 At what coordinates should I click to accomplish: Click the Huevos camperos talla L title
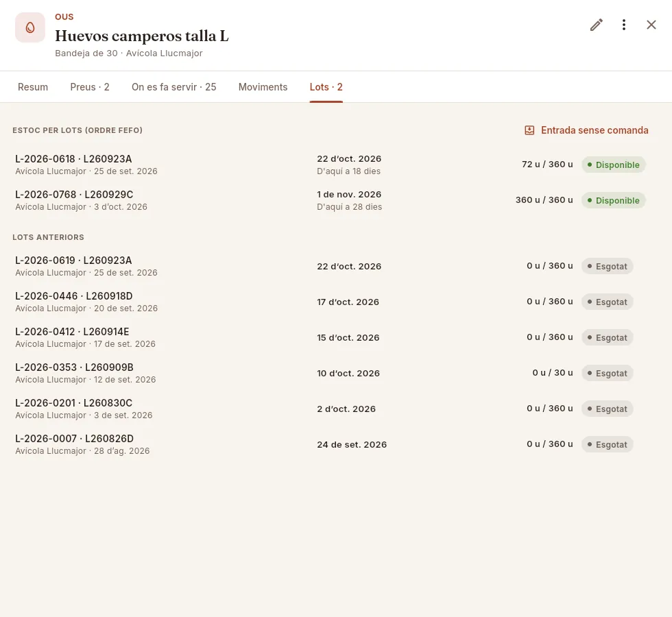tap(142, 36)
